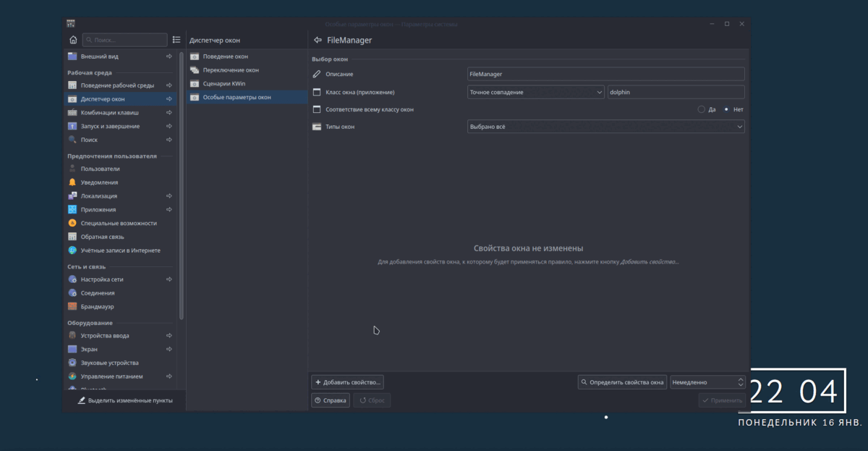Click the Специальные возможности icon
Image resolution: width=868 pixels, height=451 pixels.
click(72, 223)
